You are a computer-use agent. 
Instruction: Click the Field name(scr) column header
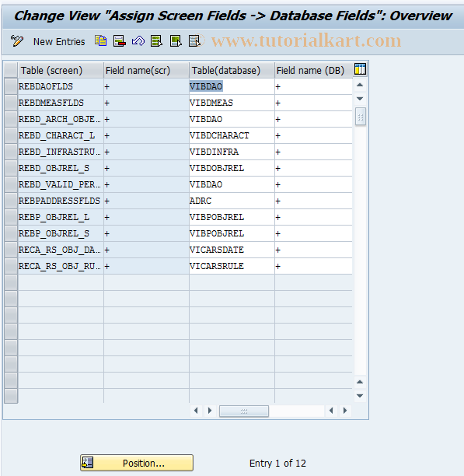[146, 71]
